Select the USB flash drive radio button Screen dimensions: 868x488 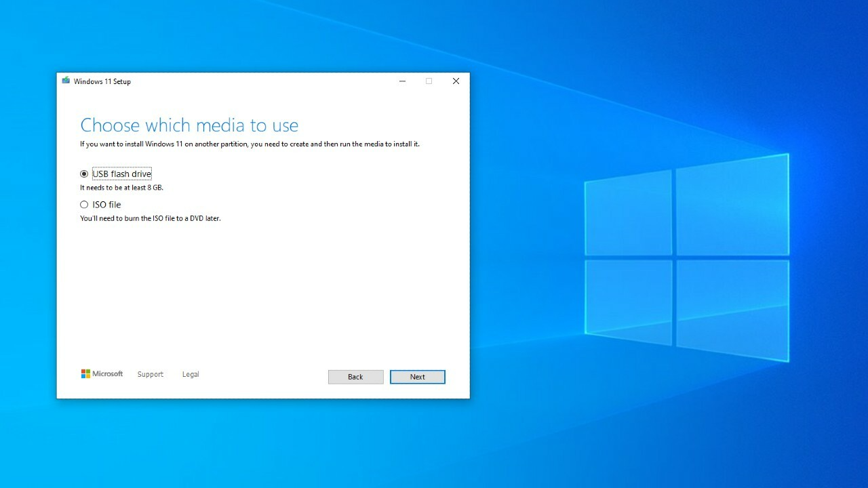click(83, 174)
